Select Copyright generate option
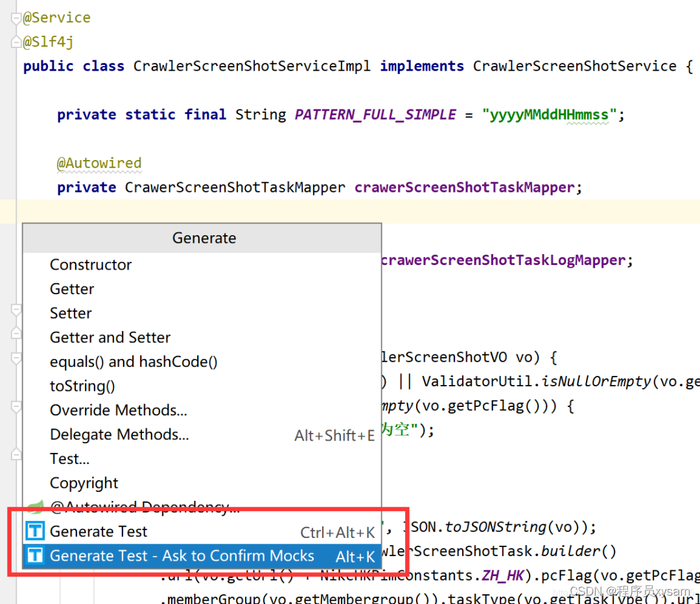 coord(202,483)
